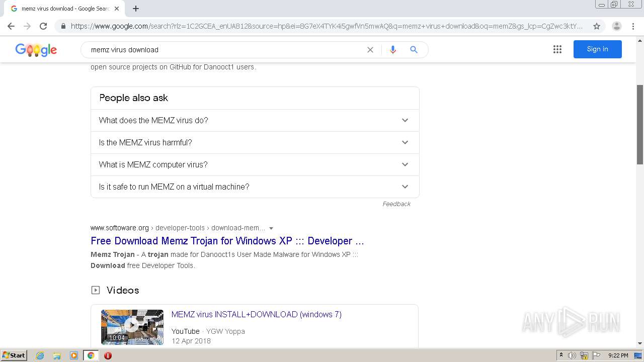Open the Chrome profile avatar
The height and width of the screenshot is (362, 644).
(x=616, y=26)
